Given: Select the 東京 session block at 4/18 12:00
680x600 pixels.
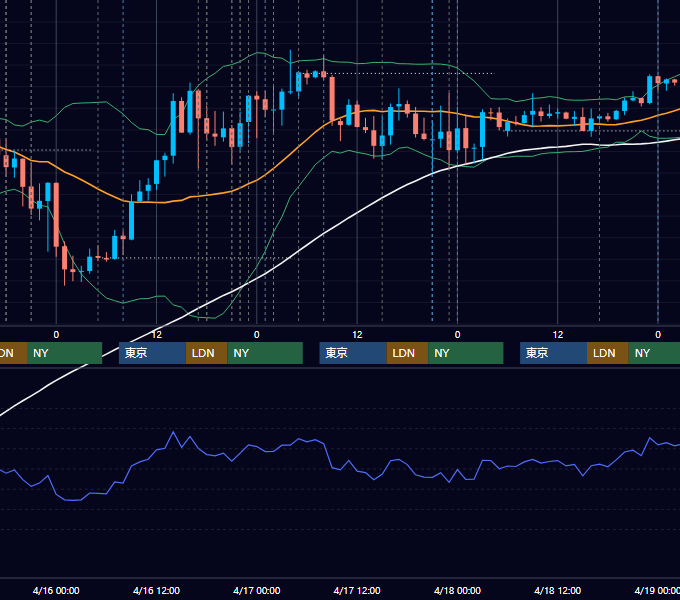Looking at the screenshot, I should (553, 353).
